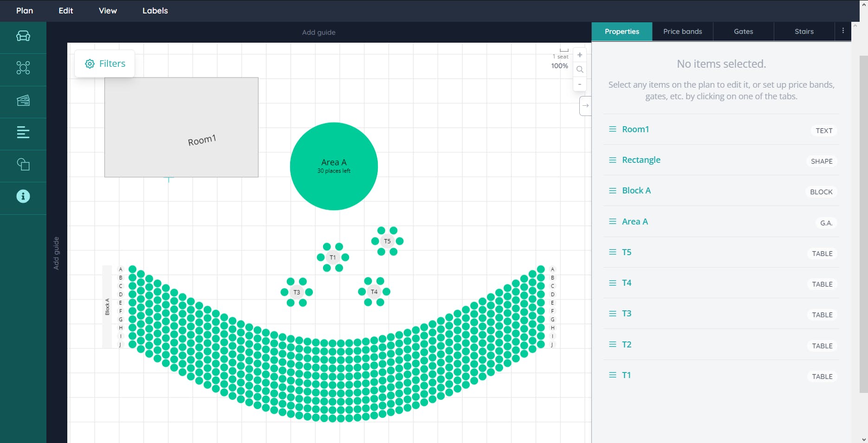The image size is (868, 443).
Task: Select the Rectangle shape list entry
Action: click(x=721, y=160)
